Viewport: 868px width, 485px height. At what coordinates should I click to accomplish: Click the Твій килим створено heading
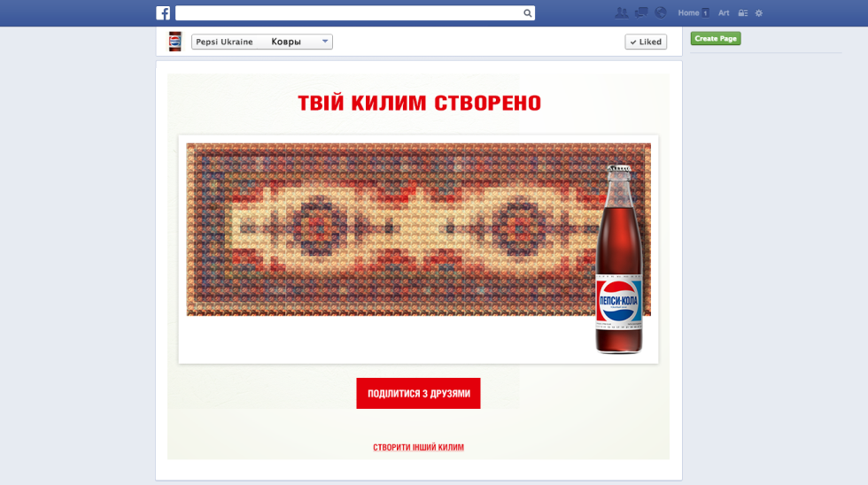(x=419, y=104)
